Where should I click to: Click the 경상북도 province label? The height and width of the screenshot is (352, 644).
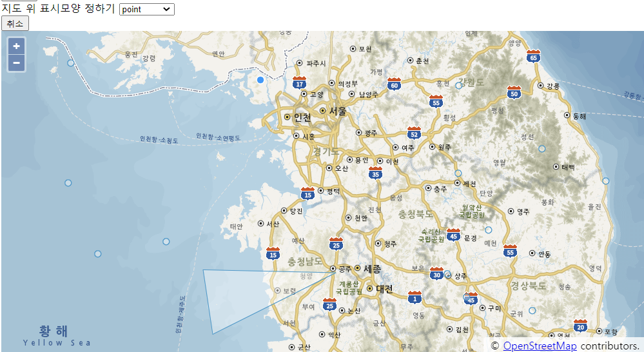[x=528, y=286]
